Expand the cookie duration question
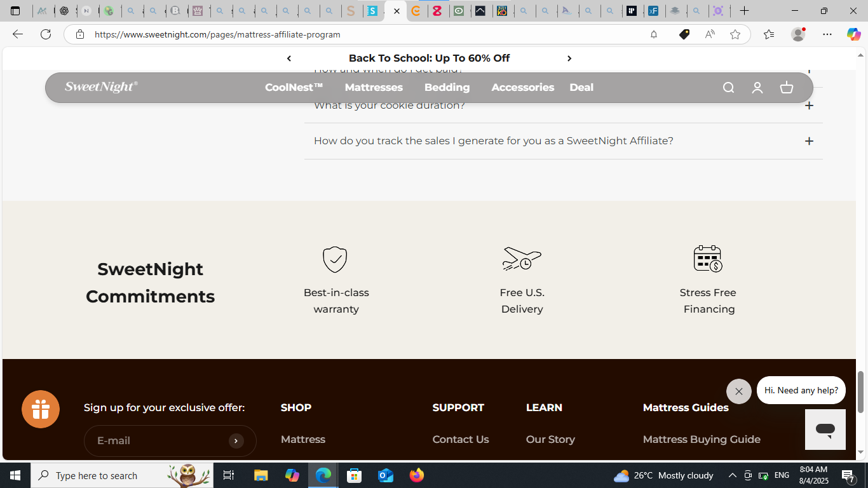The width and height of the screenshot is (868, 488). pos(563,105)
